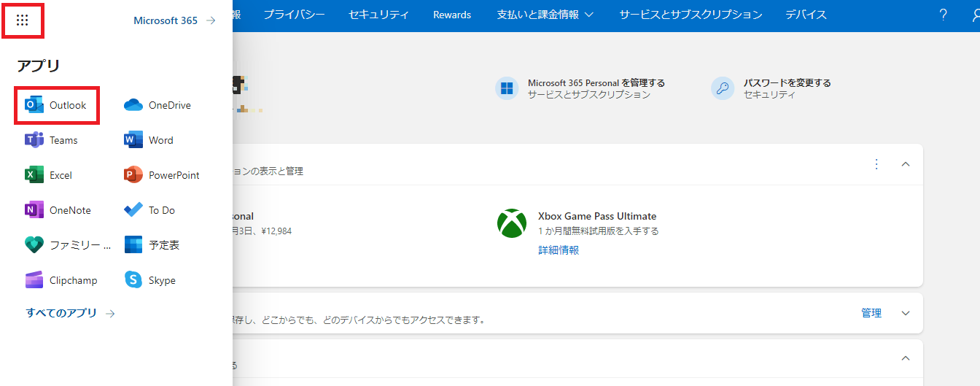Open the subscriptions card three-dot menu

coord(876,164)
